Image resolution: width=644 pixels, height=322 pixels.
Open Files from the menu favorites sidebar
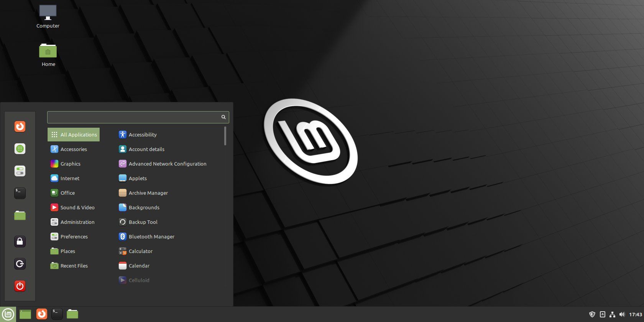(20, 215)
